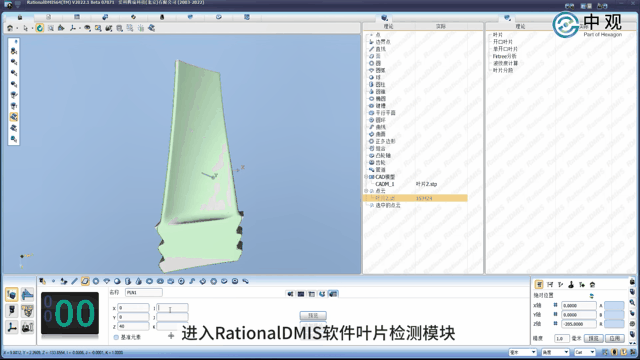Click the highlighted CAD cube icon in the bottom-left panel

tap(11, 294)
